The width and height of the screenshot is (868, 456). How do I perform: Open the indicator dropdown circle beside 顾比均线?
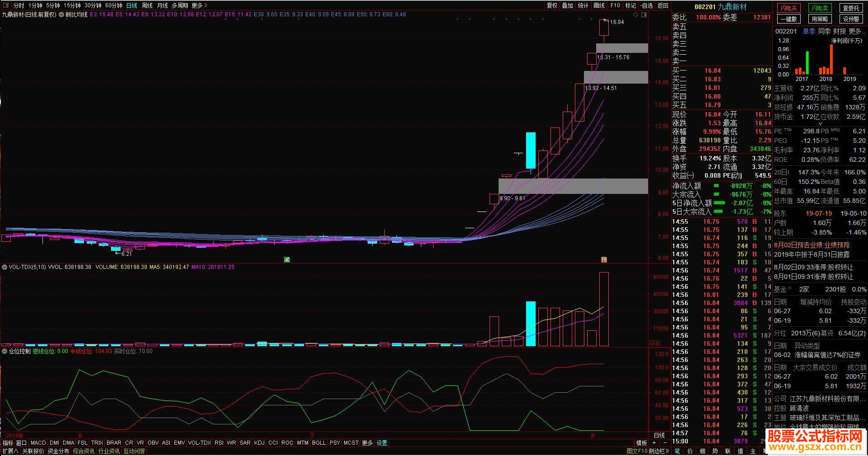[61, 14]
